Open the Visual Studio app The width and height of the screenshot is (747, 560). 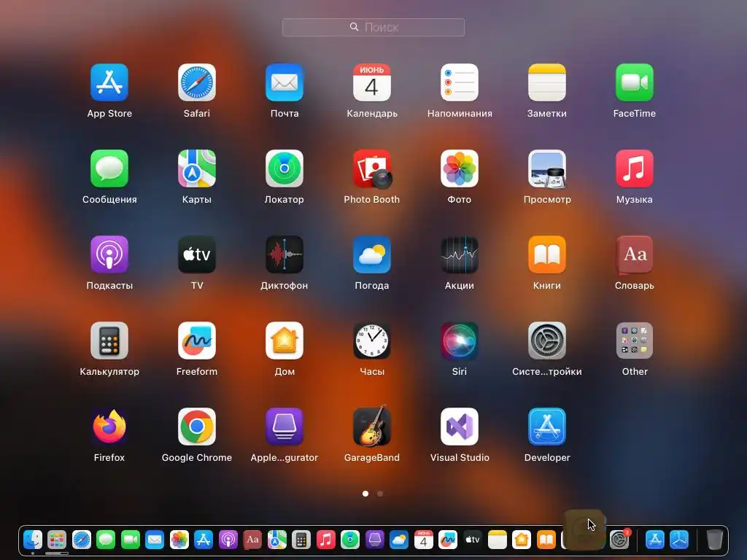[460, 427]
